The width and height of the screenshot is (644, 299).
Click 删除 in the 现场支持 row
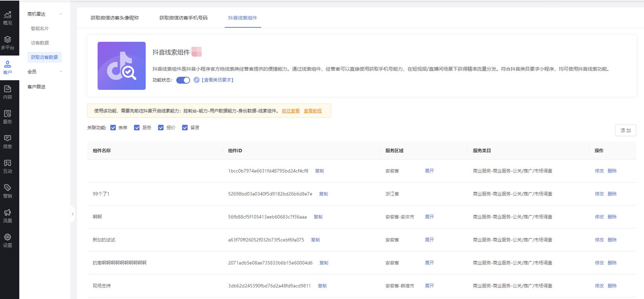click(x=612, y=286)
